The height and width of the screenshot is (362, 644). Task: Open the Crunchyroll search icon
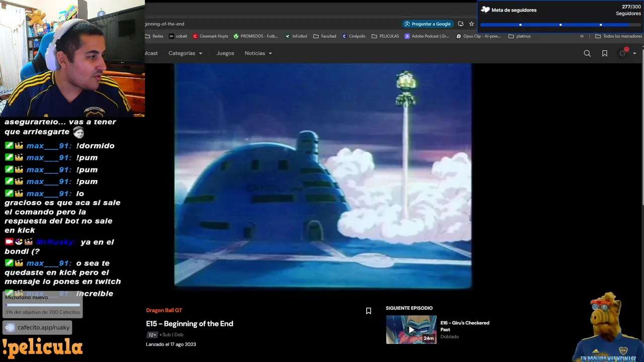point(587,53)
